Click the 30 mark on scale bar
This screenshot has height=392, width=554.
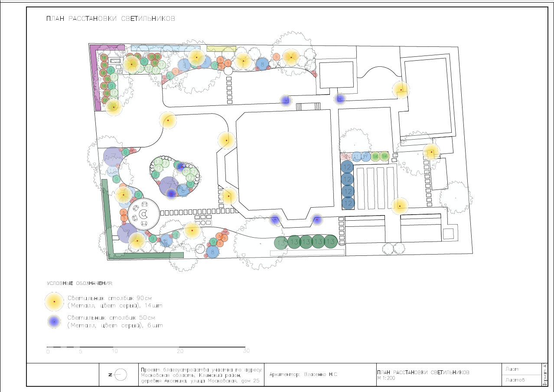tap(246, 351)
